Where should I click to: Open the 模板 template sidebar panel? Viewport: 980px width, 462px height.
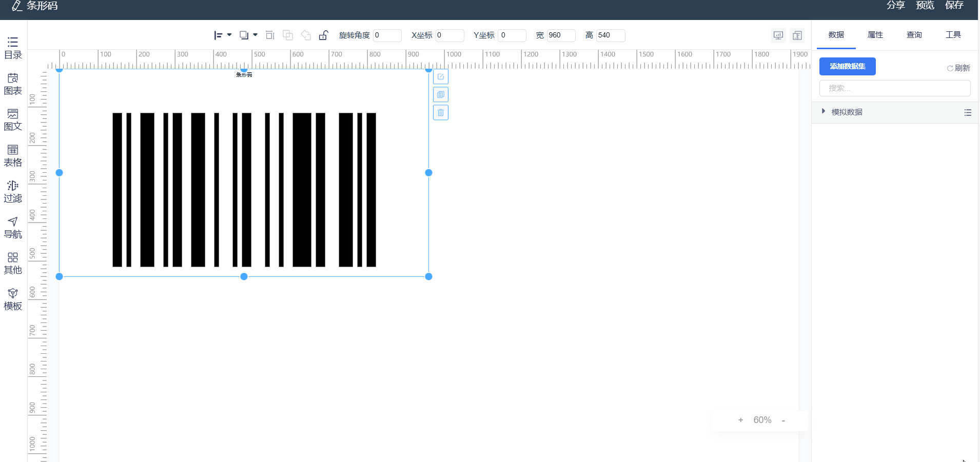coord(13,299)
